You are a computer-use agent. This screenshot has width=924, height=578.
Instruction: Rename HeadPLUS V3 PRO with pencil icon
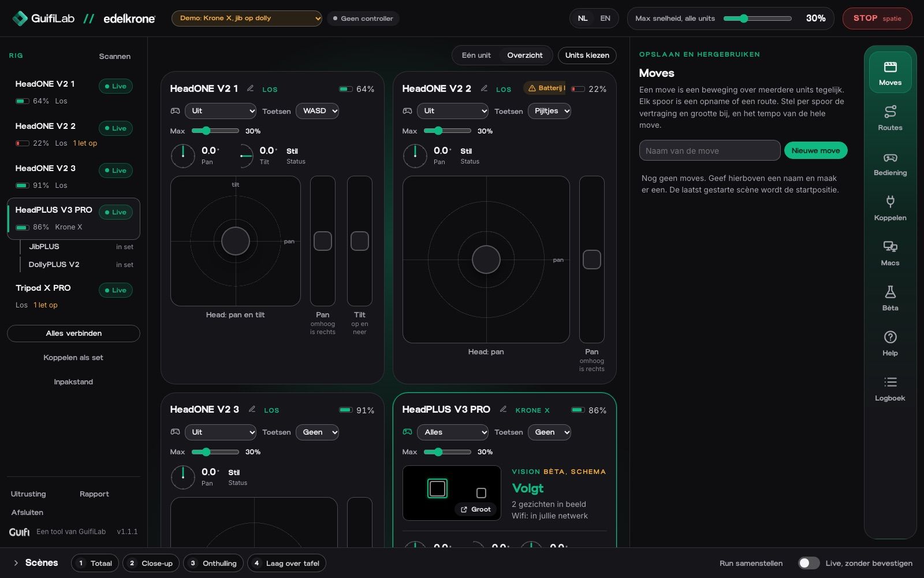[x=503, y=409]
